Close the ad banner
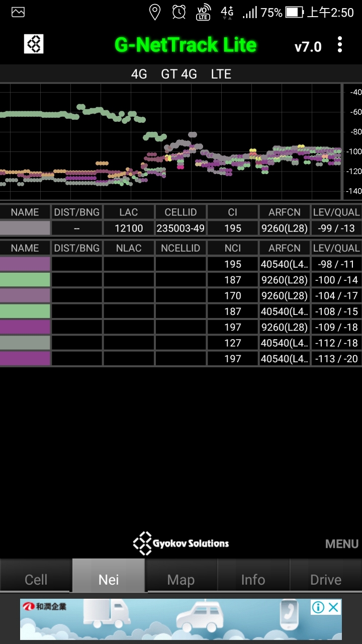 pos(333,607)
